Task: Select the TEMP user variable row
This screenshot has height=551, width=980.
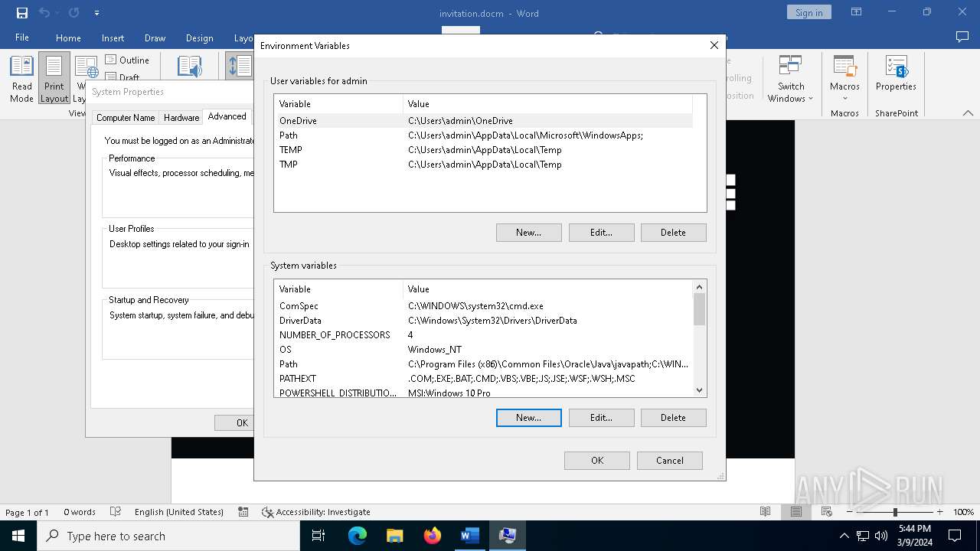Action: (483, 150)
